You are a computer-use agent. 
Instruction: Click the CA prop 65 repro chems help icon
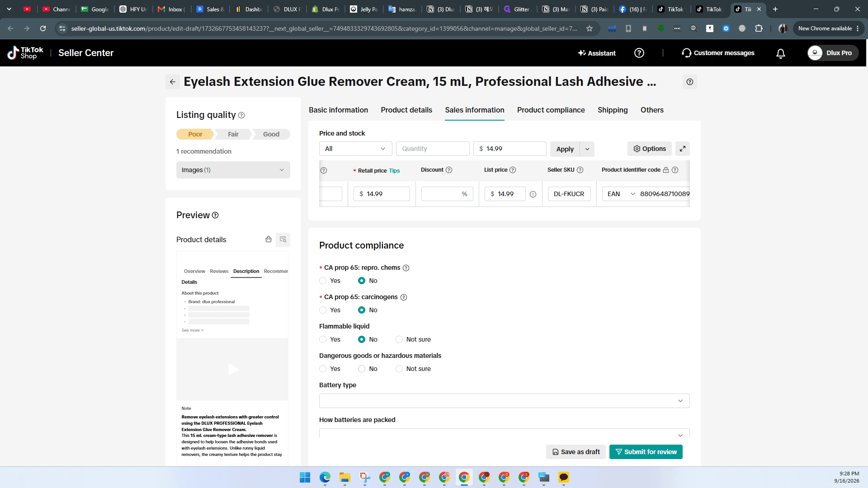(x=406, y=268)
